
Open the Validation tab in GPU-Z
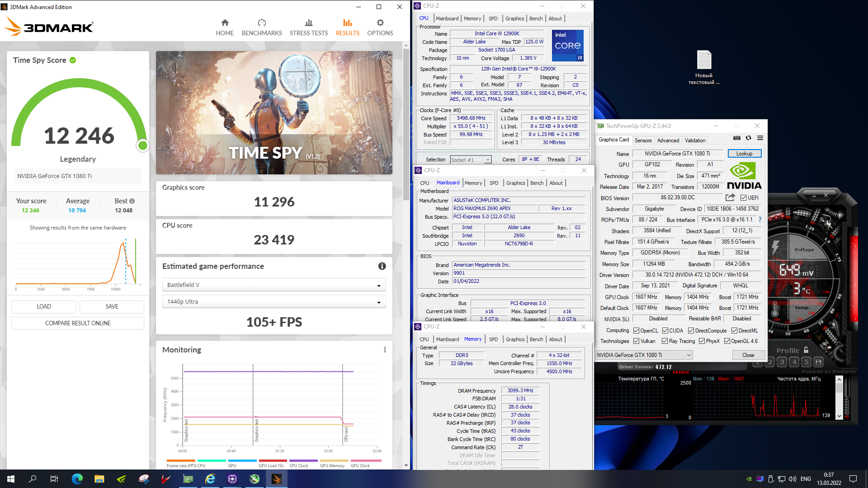coord(695,141)
